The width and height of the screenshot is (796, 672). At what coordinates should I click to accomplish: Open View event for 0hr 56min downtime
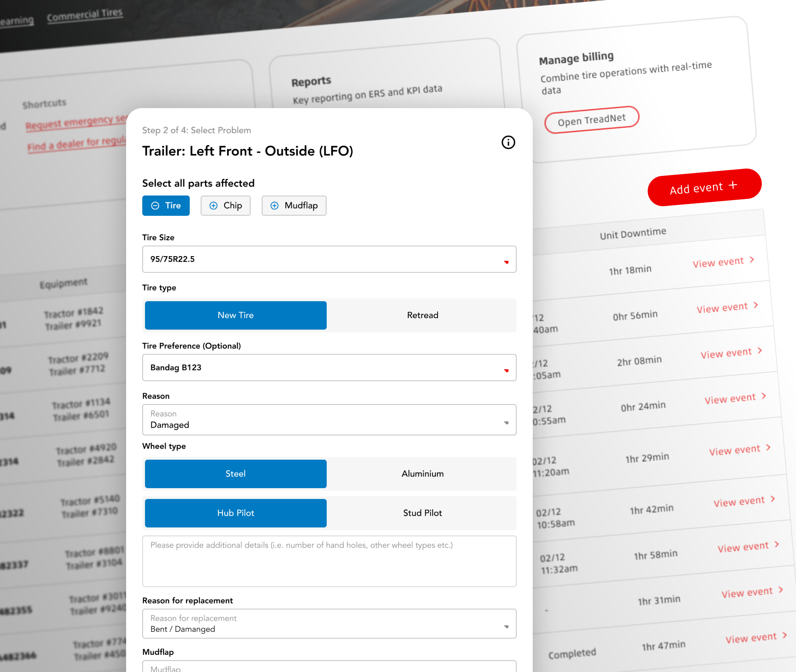[x=722, y=307]
